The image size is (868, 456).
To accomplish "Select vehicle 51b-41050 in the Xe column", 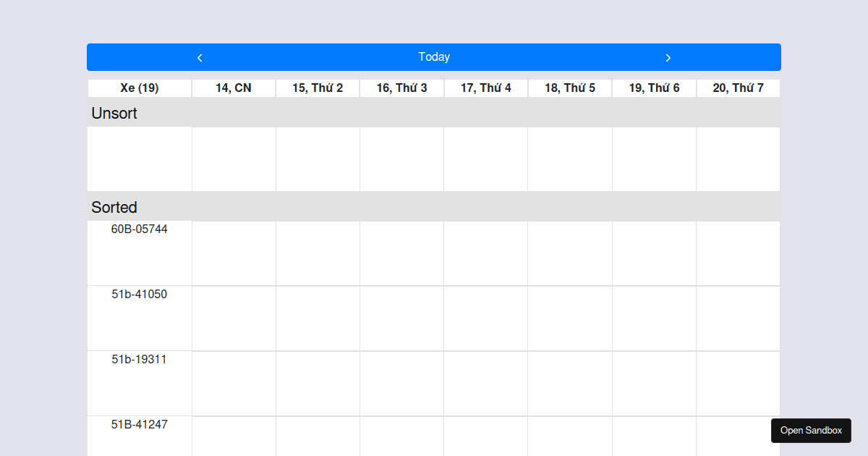I will 138,294.
